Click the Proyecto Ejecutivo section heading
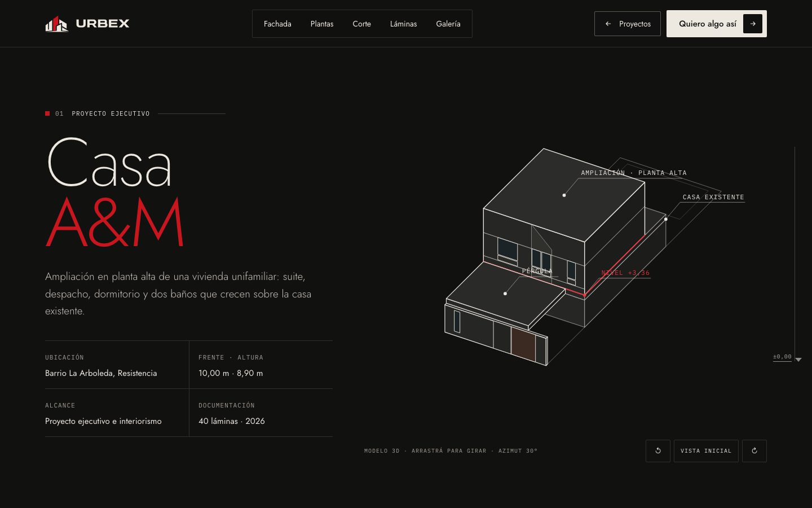812x508 pixels. tap(111, 113)
